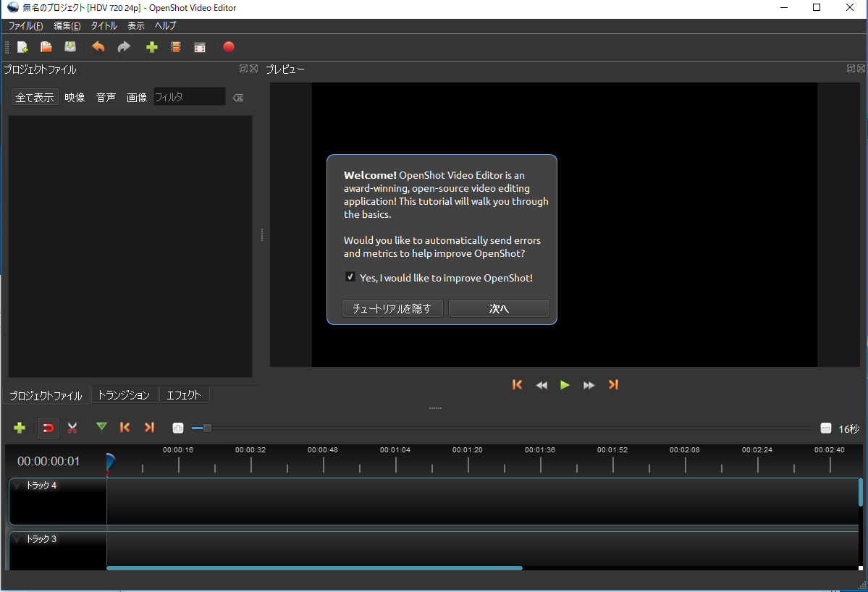
Task: Open the トラック 3 track menu arrow
Action: (x=17, y=539)
